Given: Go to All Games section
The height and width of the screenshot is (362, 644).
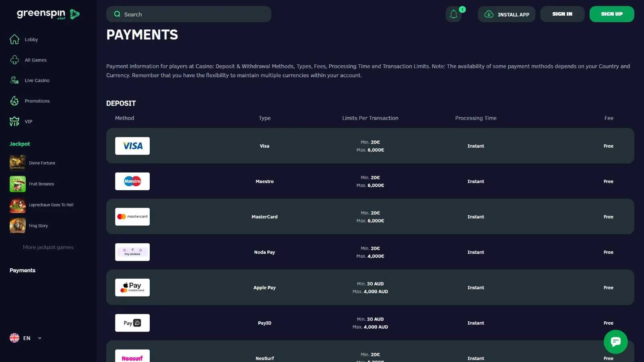Looking at the screenshot, I should (x=35, y=60).
